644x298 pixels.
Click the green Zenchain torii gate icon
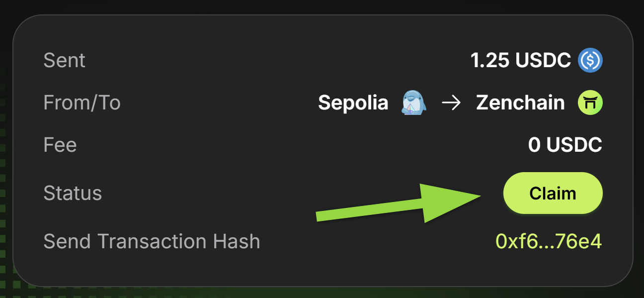pyautogui.click(x=590, y=103)
